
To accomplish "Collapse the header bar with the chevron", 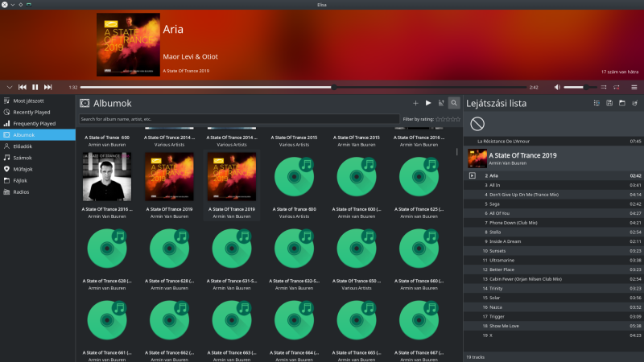I will click(10, 87).
